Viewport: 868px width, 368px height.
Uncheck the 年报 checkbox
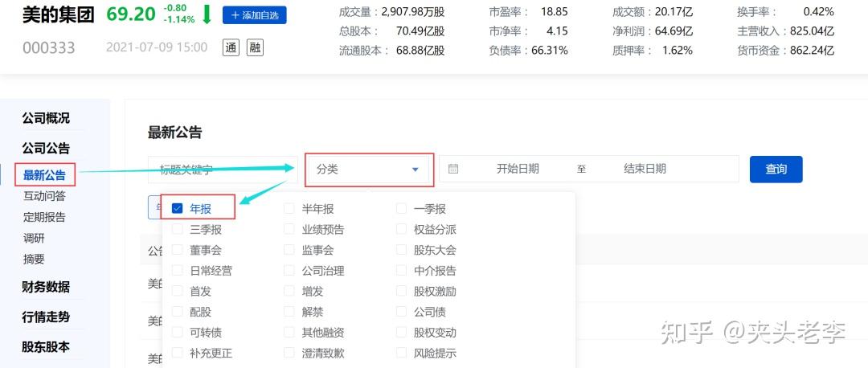tap(177, 209)
